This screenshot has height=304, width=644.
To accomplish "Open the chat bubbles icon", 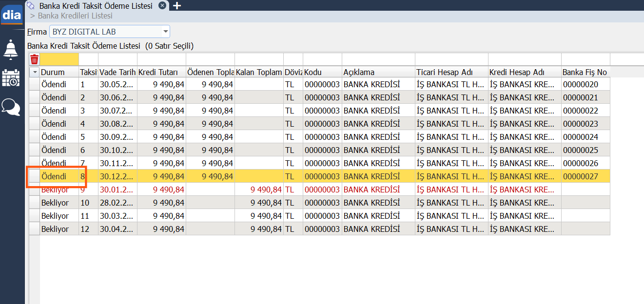I will [x=11, y=107].
